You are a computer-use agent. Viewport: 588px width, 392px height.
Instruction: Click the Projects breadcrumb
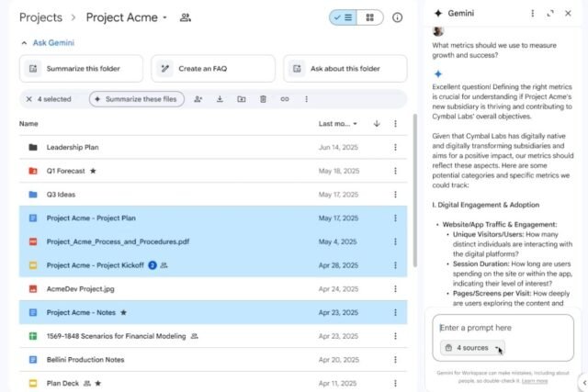(40, 17)
